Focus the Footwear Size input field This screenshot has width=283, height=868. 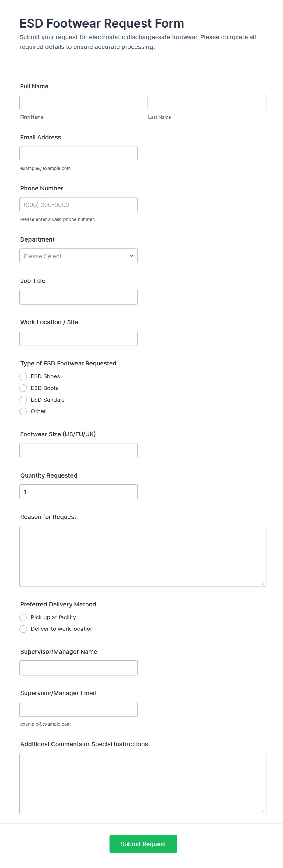tap(79, 451)
